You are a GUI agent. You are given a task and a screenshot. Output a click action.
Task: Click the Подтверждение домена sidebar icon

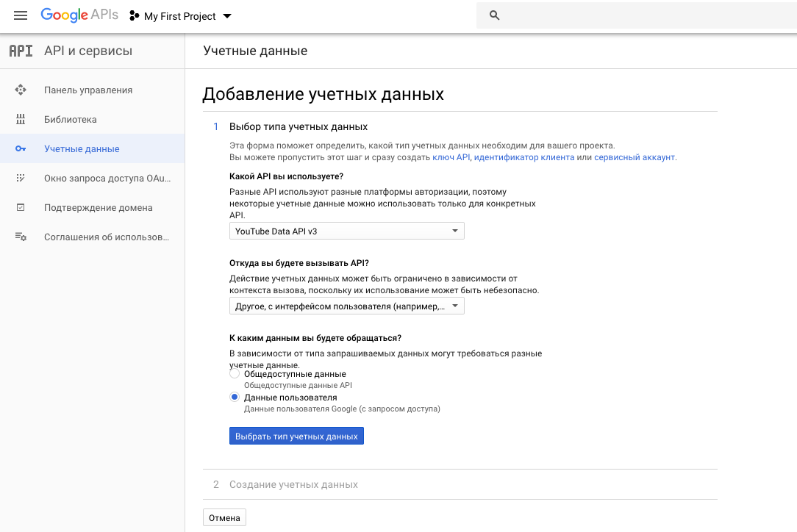tap(20, 207)
